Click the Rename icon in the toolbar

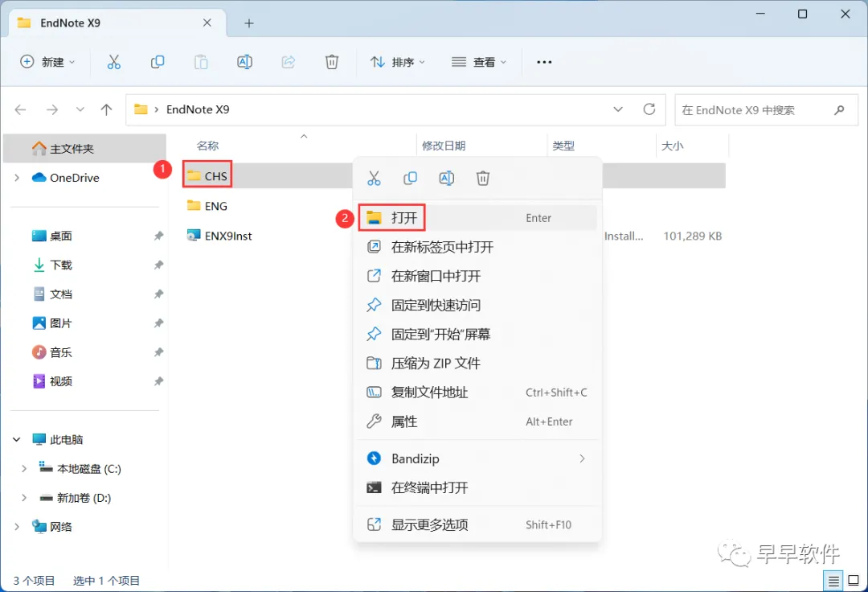click(x=244, y=62)
